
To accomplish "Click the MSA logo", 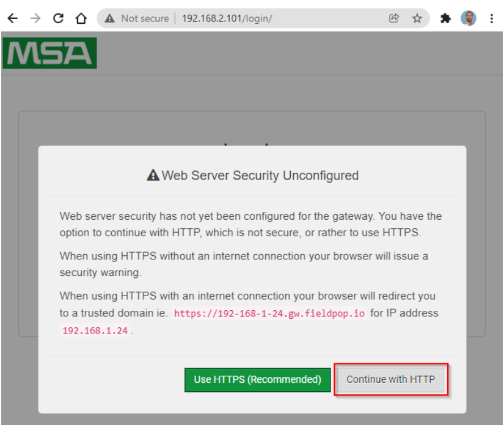I will point(50,53).
